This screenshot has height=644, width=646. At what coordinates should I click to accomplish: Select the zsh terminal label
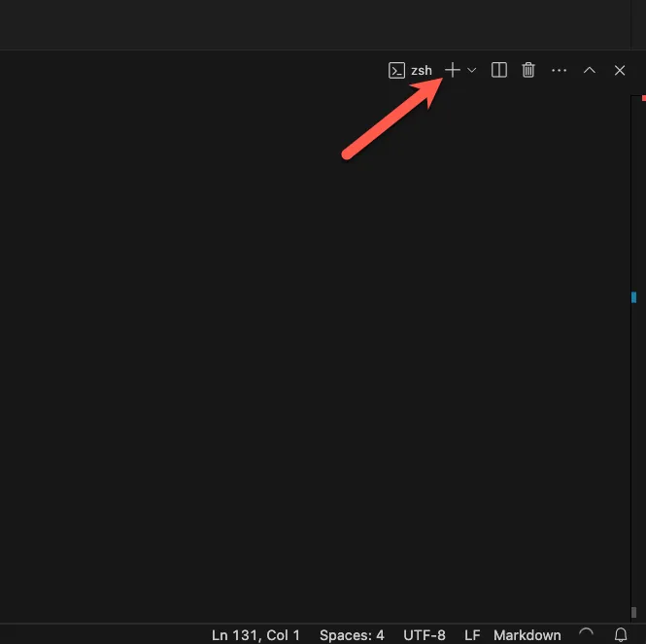tap(422, 70)
